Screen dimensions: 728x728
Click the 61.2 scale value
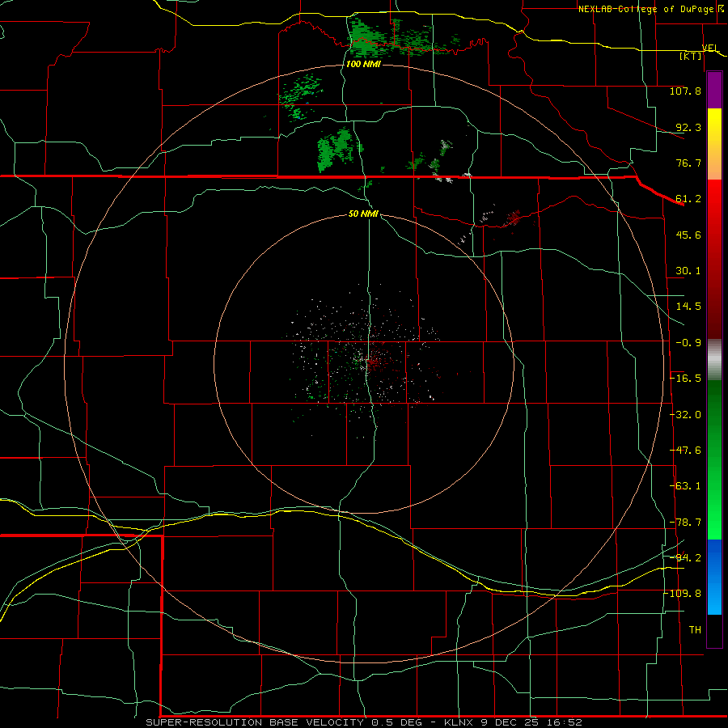pyautogui.click(x=688, y=199)
